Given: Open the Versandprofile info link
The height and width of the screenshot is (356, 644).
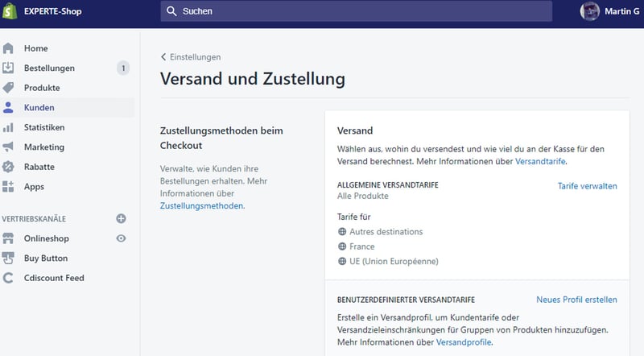Looking at the screenshot, I should pos(463,342).
